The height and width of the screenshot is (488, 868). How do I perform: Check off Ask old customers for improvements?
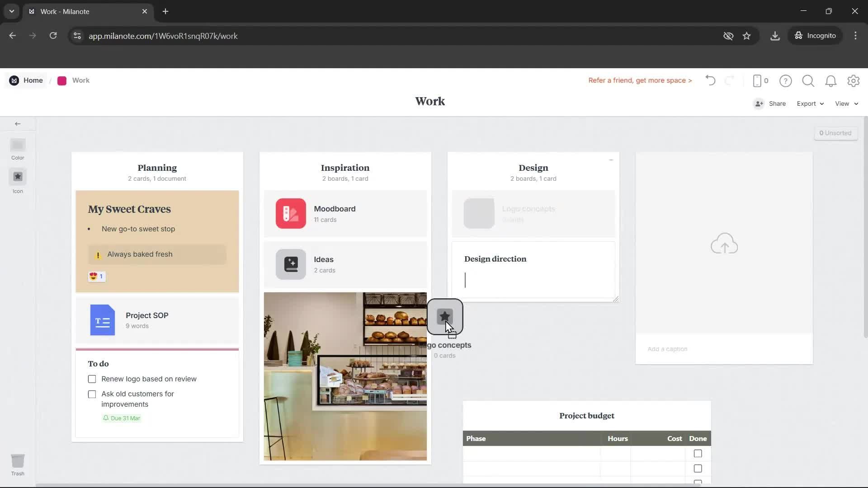click(92, 394)
